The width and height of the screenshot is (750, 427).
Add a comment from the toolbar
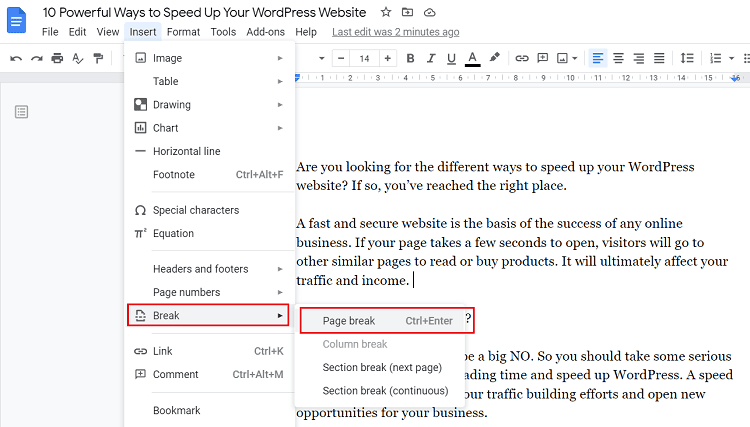[x=542, y=58]
